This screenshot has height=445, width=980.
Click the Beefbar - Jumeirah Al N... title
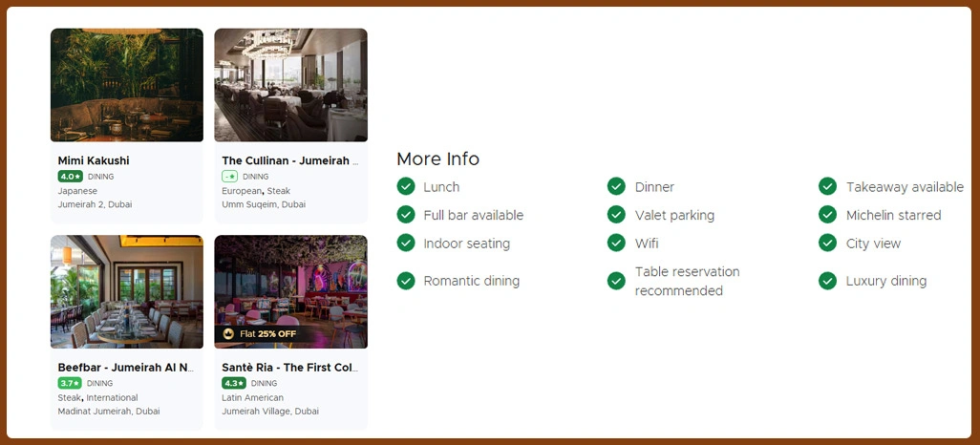point(126,368)
